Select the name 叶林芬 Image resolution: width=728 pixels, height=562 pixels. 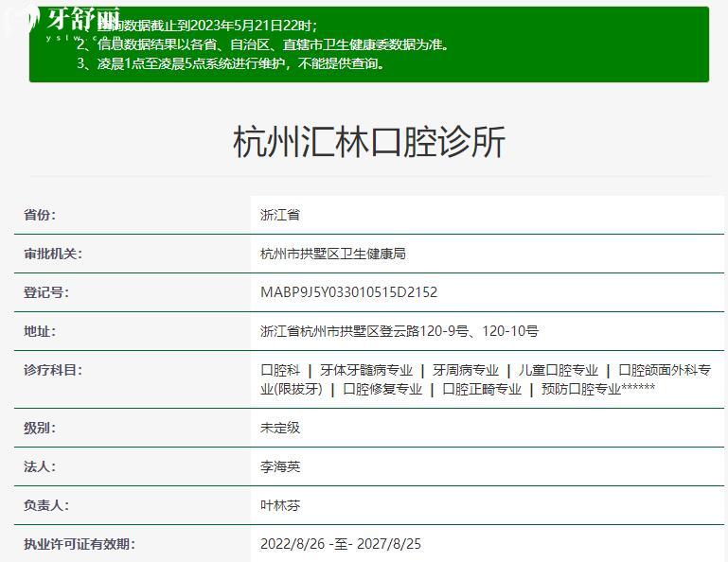pyautogui.click(x=280, y=505)
